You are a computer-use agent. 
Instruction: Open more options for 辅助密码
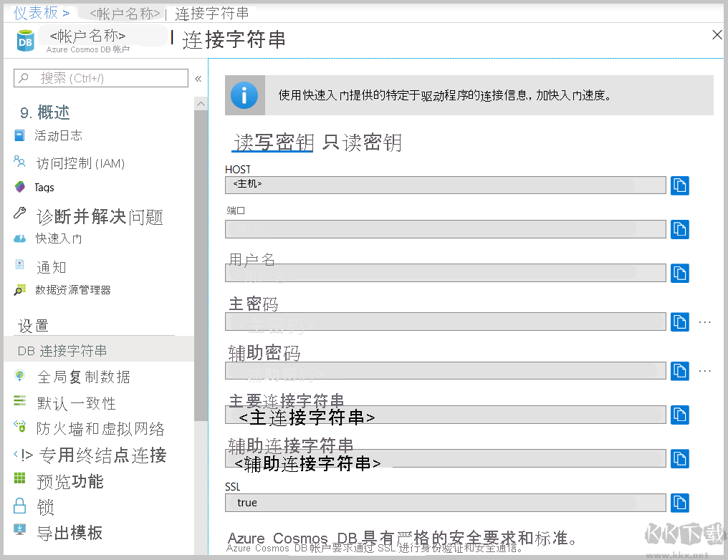(705, 371)
